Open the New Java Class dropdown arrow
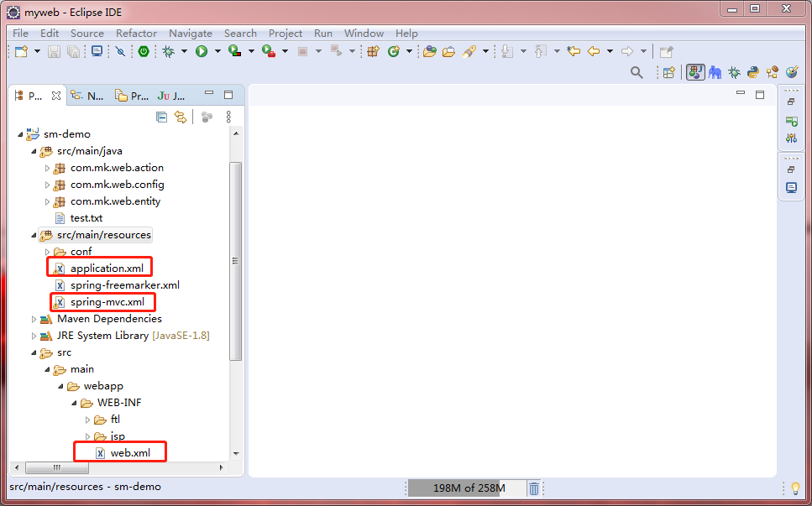The image size is (812, 506). point(409,51)
